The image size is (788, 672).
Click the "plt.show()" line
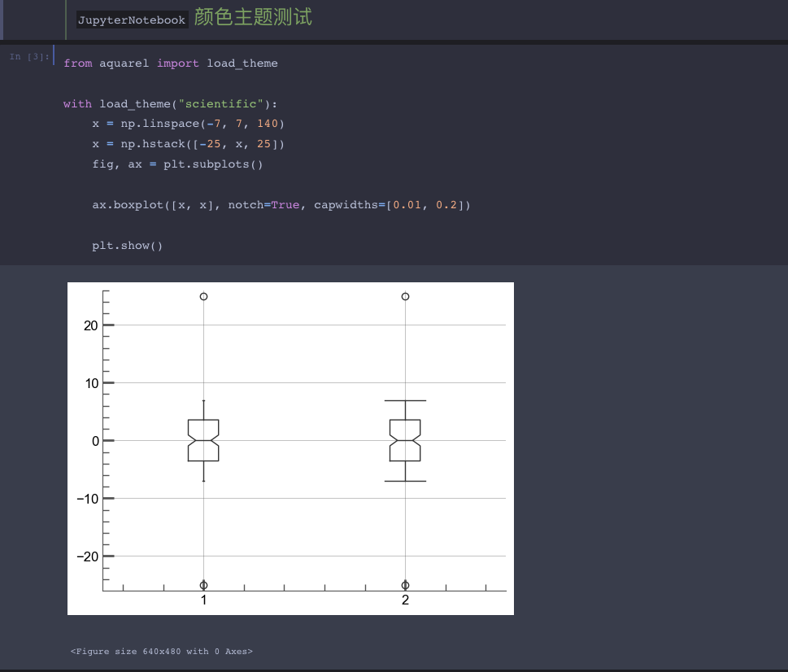[127, 244]
